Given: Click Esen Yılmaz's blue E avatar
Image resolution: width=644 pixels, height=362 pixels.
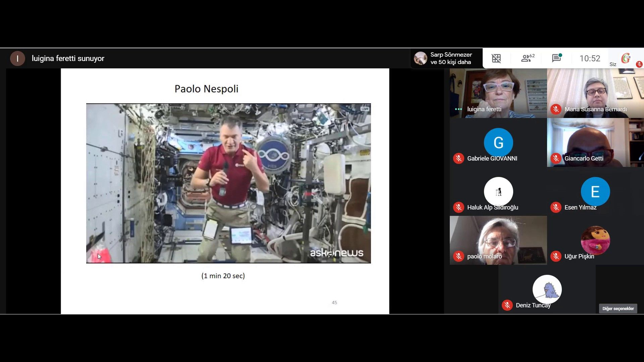Looking at the screenshot, I should [x=595, y=191].
